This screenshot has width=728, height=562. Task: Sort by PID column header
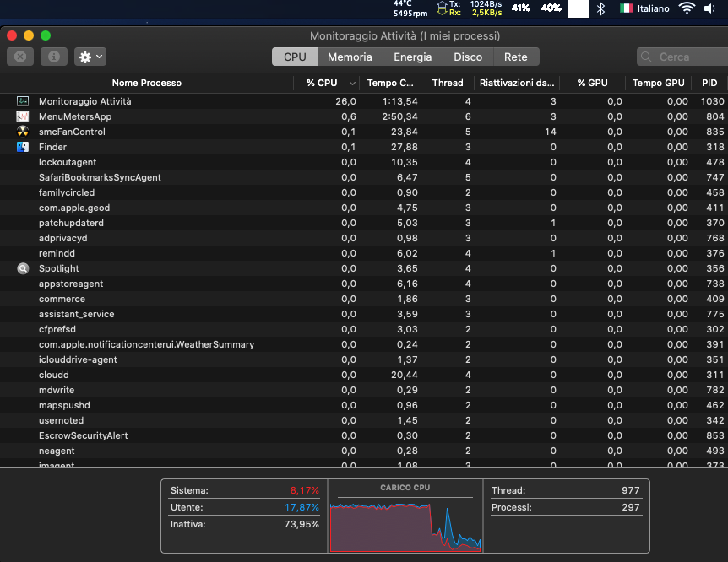(709, 83)
